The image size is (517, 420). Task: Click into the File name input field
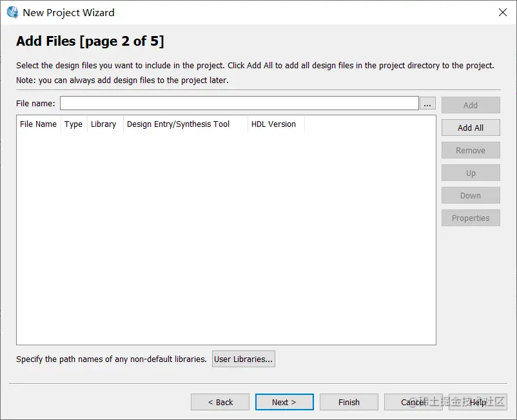click(x=239, y=104)
